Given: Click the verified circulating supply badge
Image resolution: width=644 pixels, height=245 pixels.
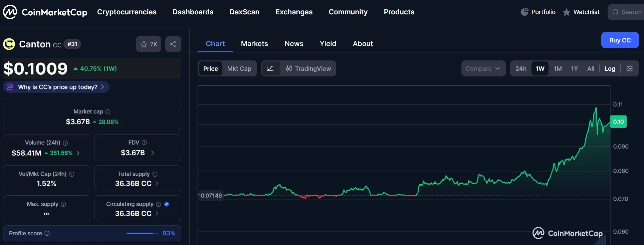Looking at the screenshot, I should pos(167,204).
